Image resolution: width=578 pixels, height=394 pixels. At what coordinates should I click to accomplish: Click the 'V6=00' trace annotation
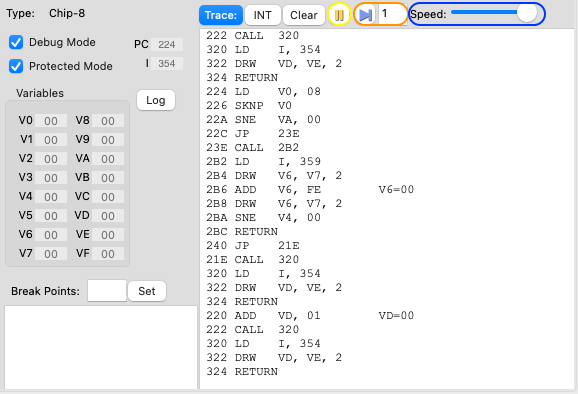(396, 189)
